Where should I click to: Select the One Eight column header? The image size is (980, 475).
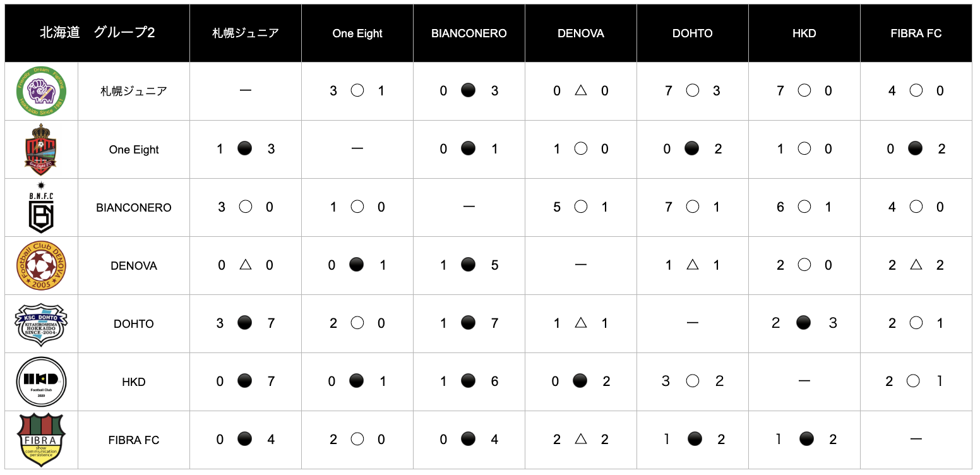[357, 33]
